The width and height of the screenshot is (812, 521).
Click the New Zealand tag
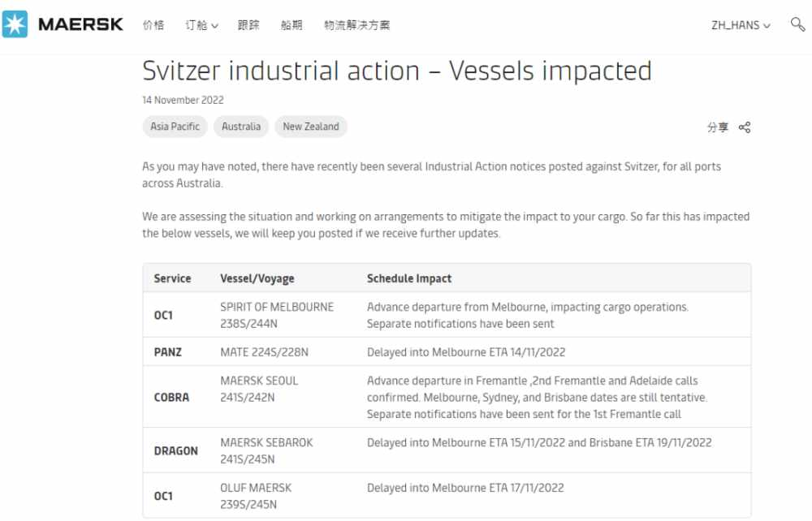pos(311,127)
